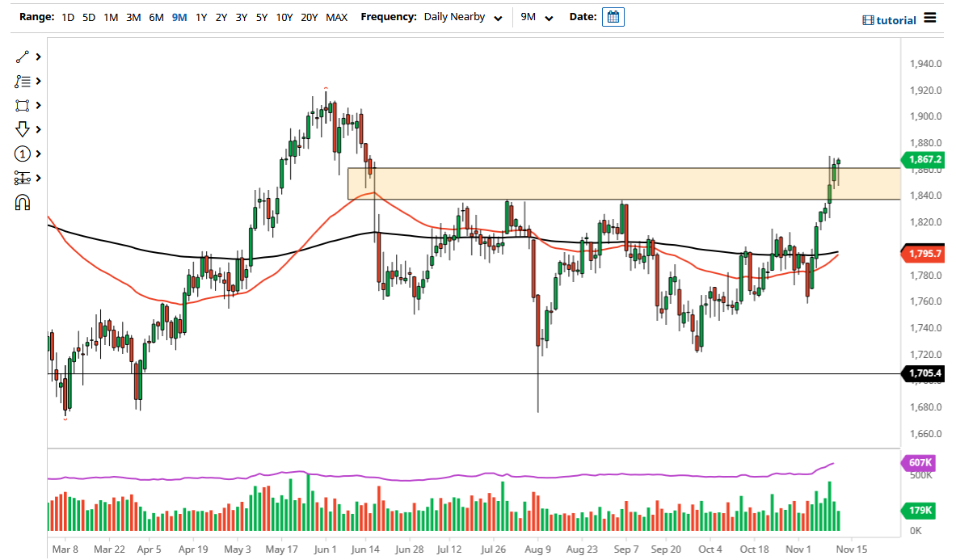Click the 1,660.0 price axis label
The image size is (956, 560).
click(x=925, y=434)
